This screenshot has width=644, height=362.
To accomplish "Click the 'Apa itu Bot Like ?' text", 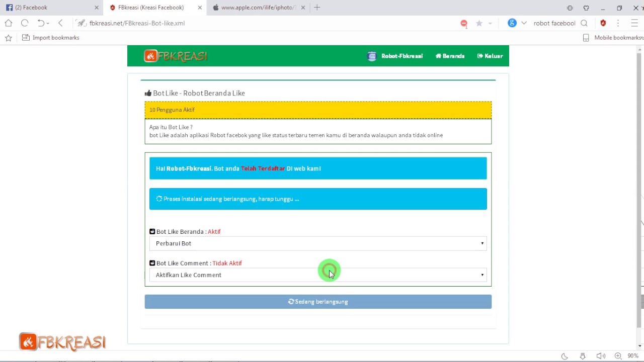I will click(x=171, y=127).
